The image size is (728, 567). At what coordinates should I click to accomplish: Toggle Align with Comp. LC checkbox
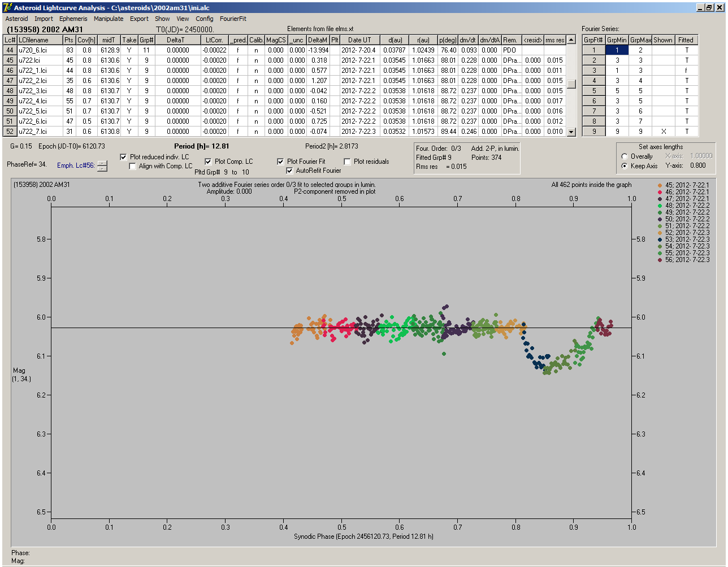pyautogui.click(x=133, y=166)
